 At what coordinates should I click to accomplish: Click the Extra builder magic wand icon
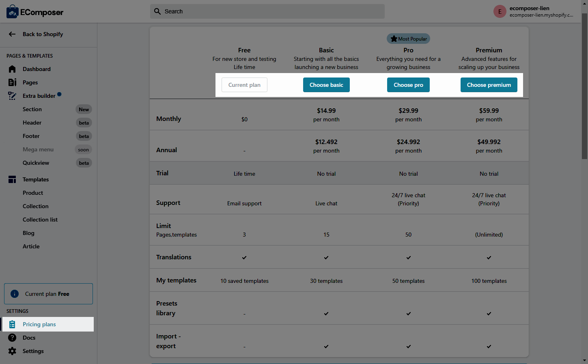(x=12, y=96)
